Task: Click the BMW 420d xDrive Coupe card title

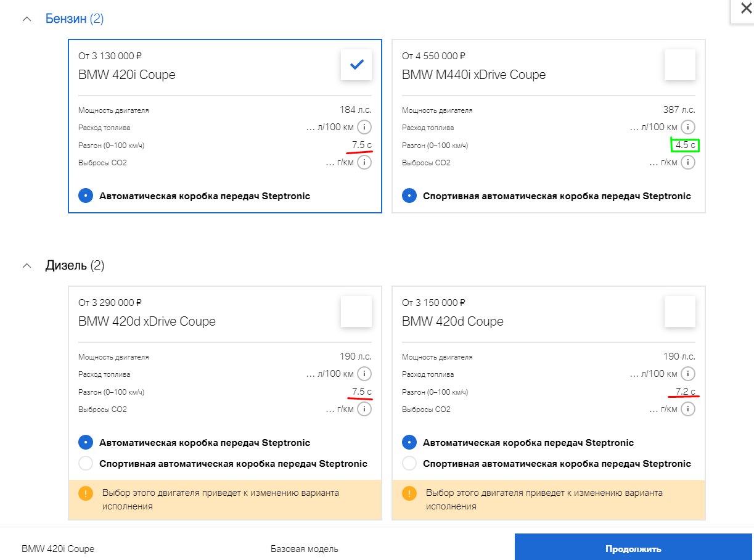Action: point(147,322)
